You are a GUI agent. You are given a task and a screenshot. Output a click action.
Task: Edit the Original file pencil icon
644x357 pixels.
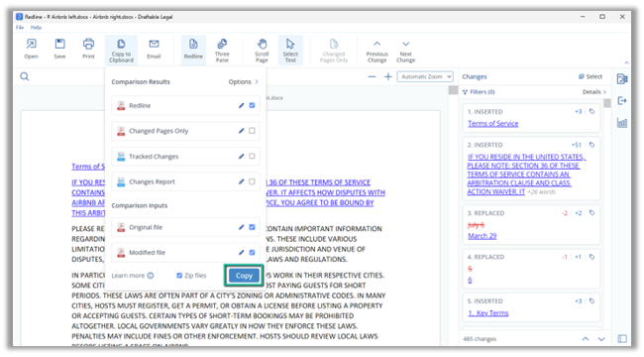(241, 227)
